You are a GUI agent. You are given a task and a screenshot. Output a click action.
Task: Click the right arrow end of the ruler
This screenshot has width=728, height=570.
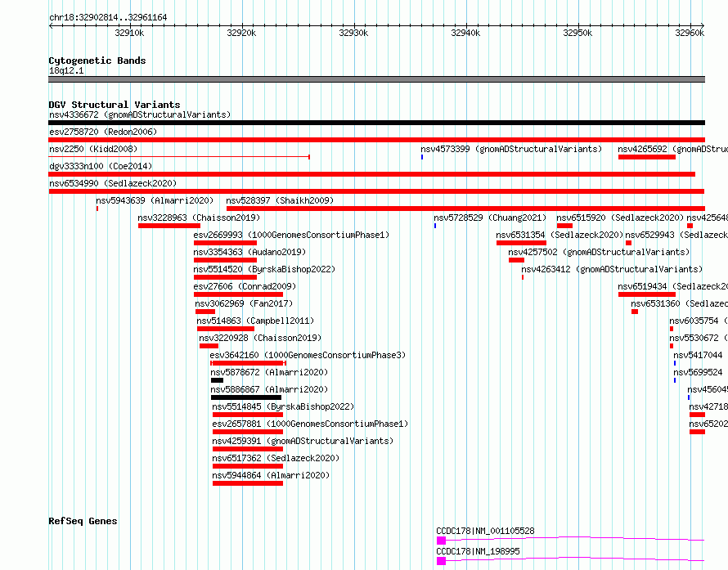pyautogui.click(x=703, y=26)
